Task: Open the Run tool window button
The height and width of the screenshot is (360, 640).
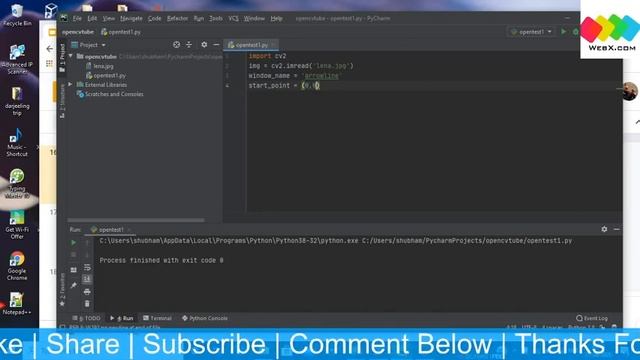Action: [x=122, y=318]
